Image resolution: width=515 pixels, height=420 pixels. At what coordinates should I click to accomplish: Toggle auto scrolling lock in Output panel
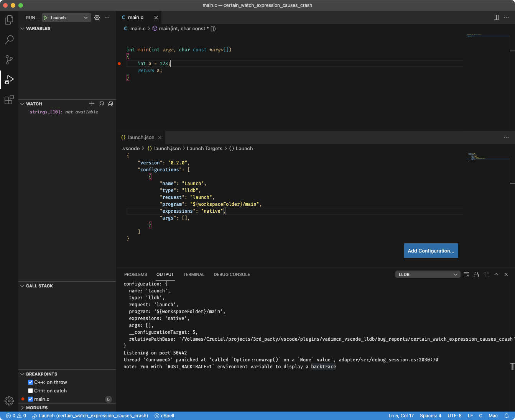[x=476, y=274]
